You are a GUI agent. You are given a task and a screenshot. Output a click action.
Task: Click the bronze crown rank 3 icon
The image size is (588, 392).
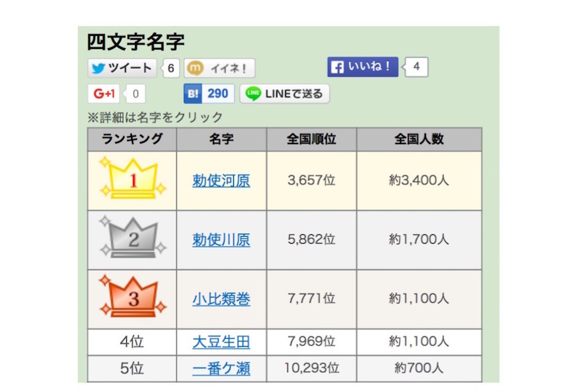pyautogui.click(x=132, y=299)
